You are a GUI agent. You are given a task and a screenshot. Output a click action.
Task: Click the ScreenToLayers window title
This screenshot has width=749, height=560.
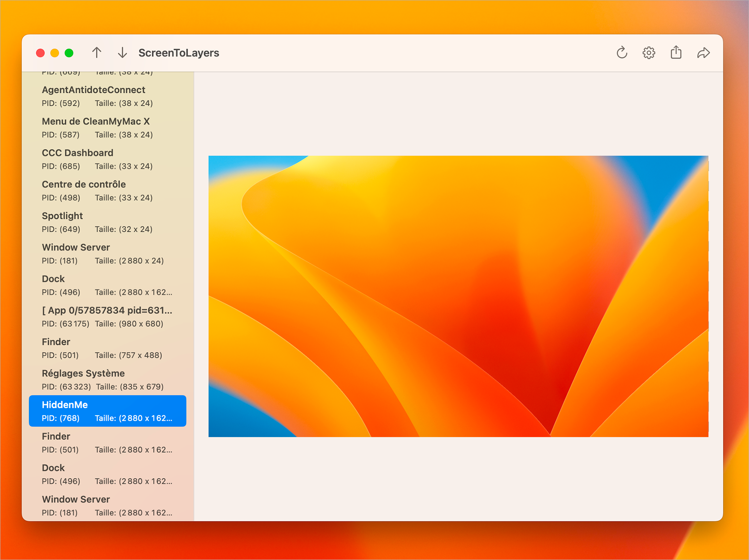(x=179, y=53)
